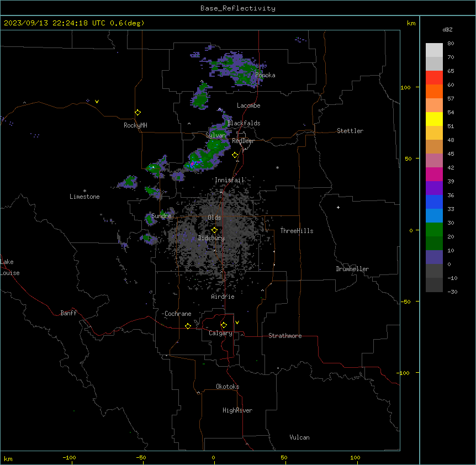The image size is (476, 465).
Task: Click the RockyMH label
Action: pyautogui.click(x=135, y=125)
